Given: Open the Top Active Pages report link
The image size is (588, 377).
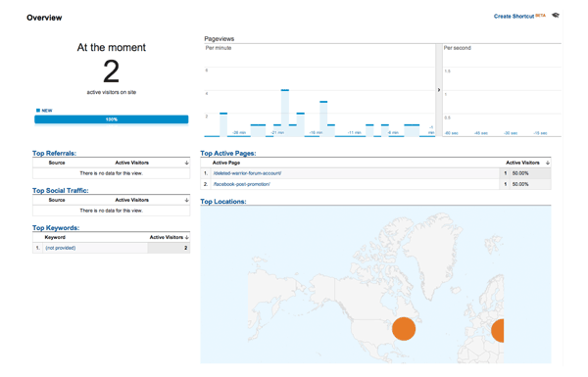Looking at the screenshot, I should point(228,154).
